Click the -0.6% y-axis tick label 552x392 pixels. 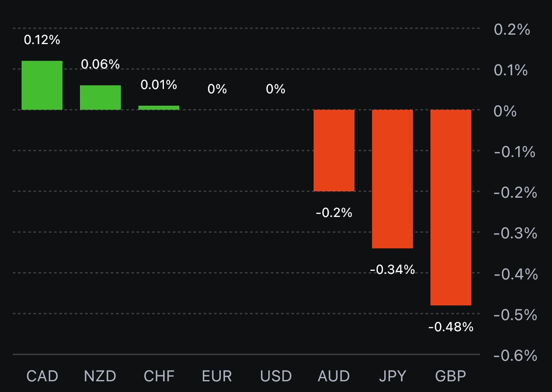click(x=515, y=356)
